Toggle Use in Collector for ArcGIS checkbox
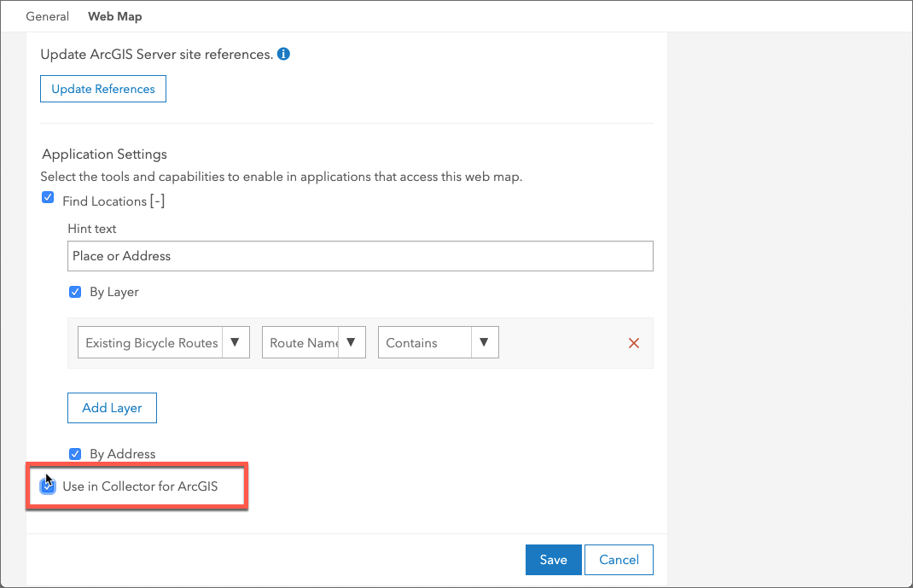Viewport: 913px width, 588px height. point(48,486)
